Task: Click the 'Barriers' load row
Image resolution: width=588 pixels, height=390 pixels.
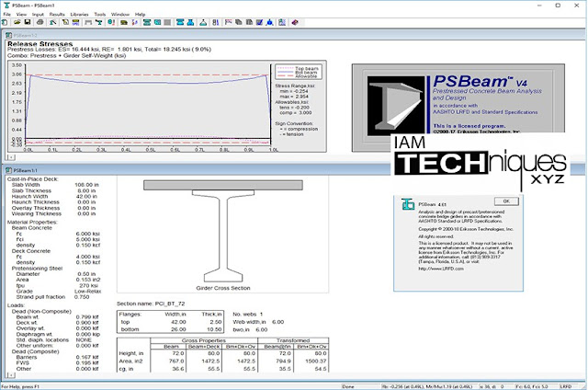Action: pyautogui.click(x=57, y=357)
